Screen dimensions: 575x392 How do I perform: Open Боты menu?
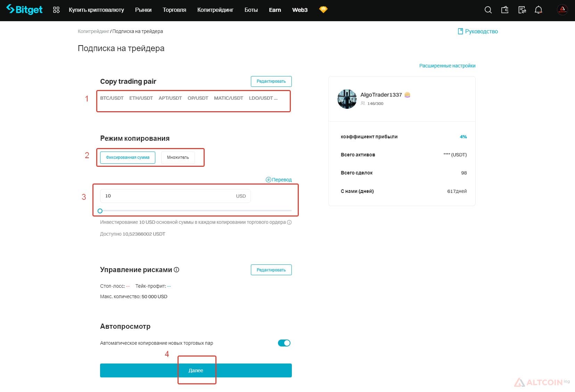click(251, 10)
